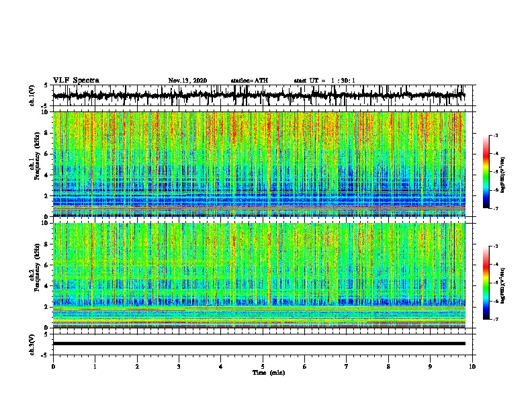The width and height of the screenshot is (532, 411).
Task: Click inside the ch.1 frequency spectrogram
Action: (259, 164)
